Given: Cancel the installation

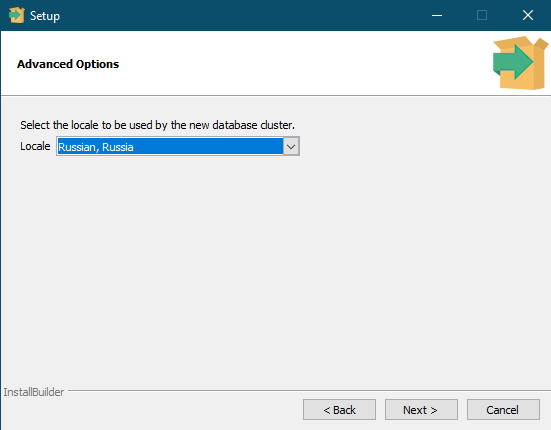Looking at the screenshot, I should 503,410.
